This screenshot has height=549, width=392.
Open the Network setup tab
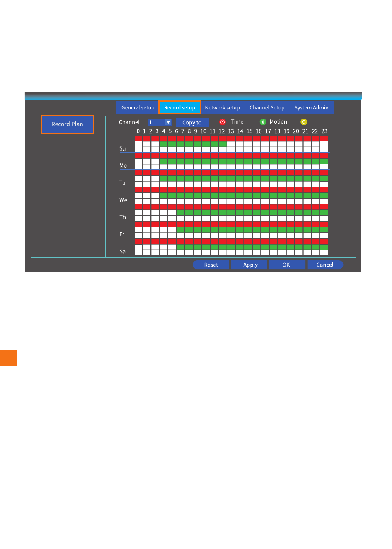coord(222,107)
